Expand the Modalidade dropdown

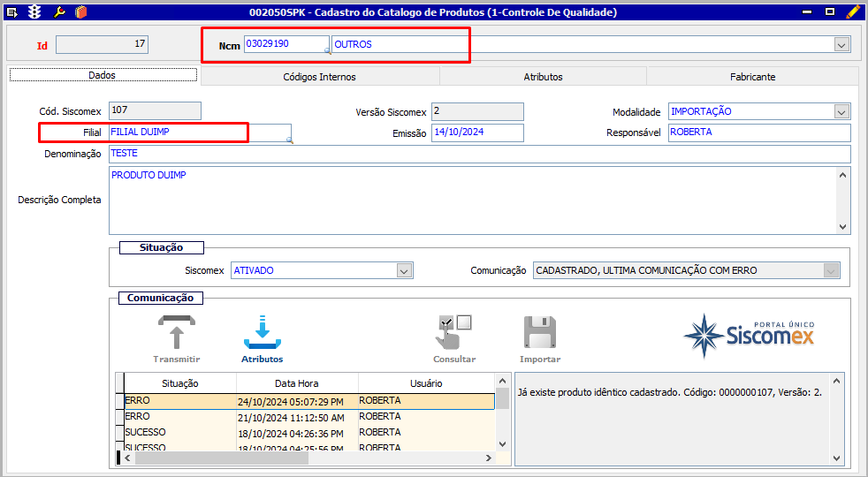point(841,112)
